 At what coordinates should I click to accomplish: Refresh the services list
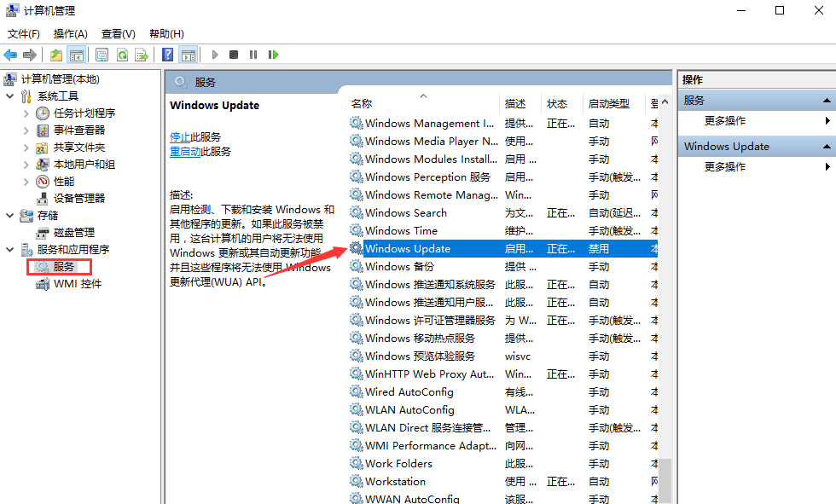[x=123, y=54]
